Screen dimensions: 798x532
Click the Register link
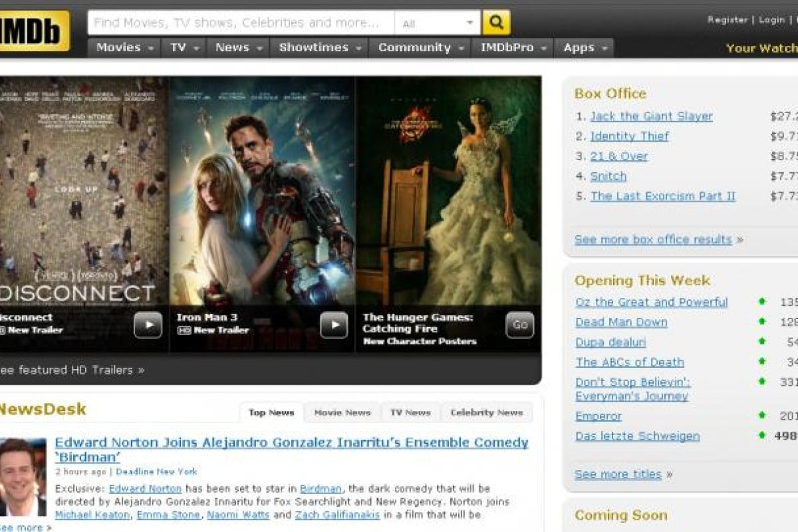coord(729,20)
